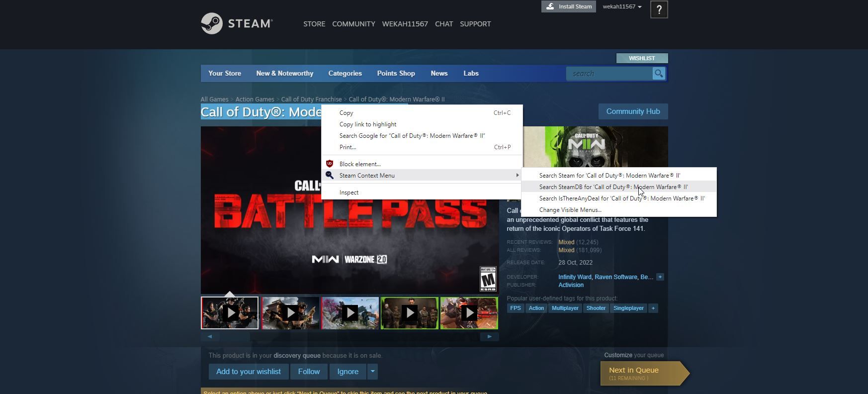Select Search IsThereAnyDeal for Call of Duty
868x394 pixels.
click(x=619, y=198)
